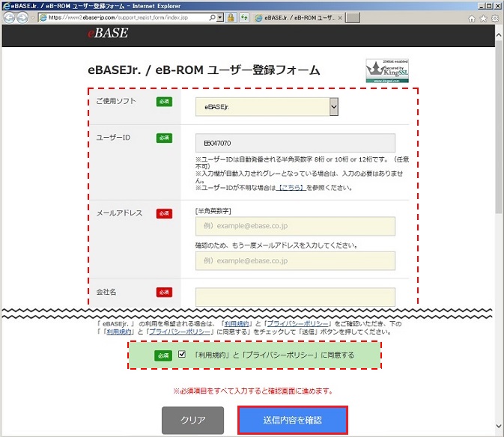The height and width of the screenshot is (437, 504).
Task: Open the Tools gear icon
Action: point(495,19)
